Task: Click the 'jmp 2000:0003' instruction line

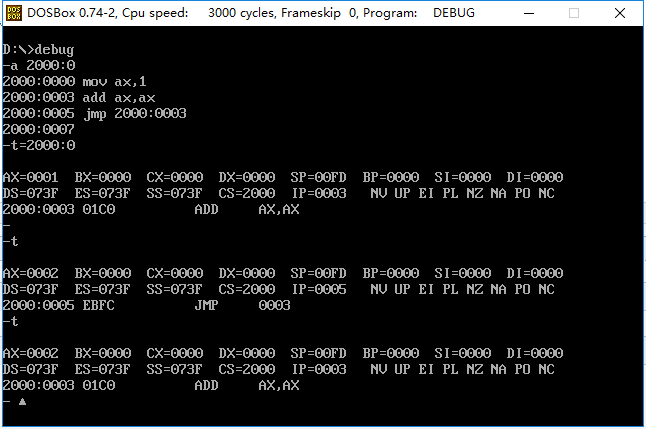Action: 95,114
